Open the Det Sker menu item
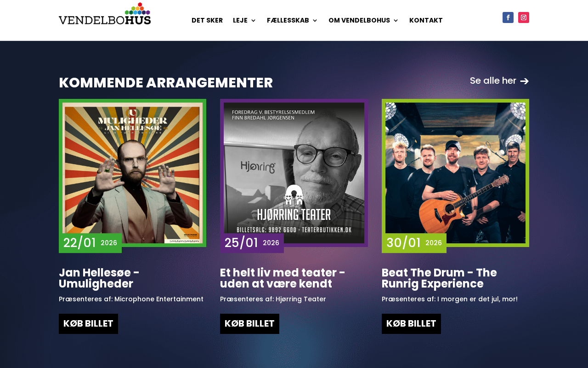 (x=207, y=20)
